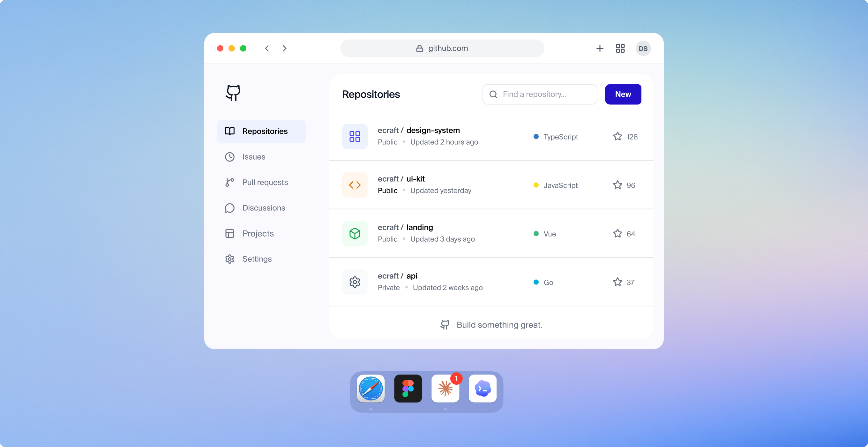Open Pull requests in the sidebar
The image size is (868, 447).
point(261,182)
